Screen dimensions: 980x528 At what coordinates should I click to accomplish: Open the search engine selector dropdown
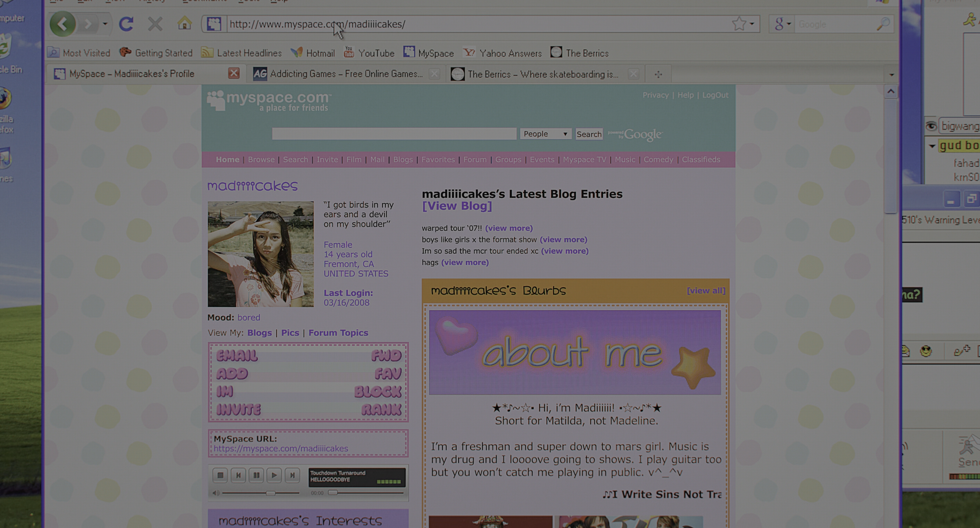click(782, 24)
